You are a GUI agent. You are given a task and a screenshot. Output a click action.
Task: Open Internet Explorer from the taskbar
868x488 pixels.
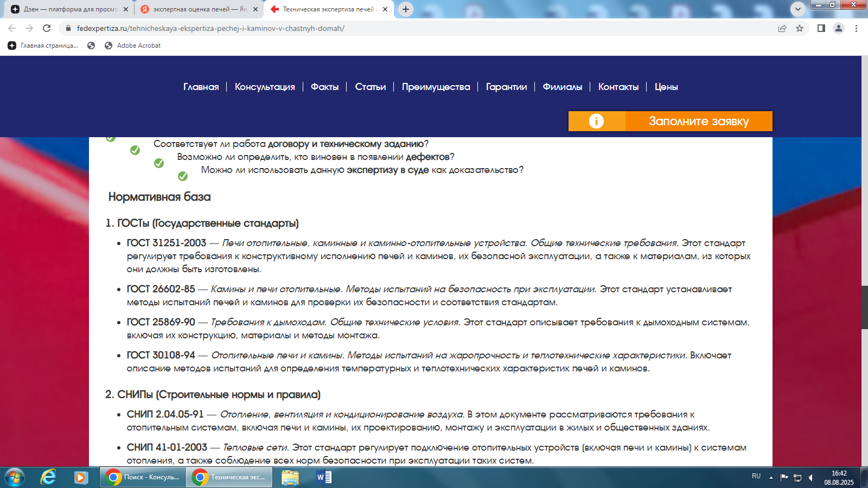[x=48, y=477]
